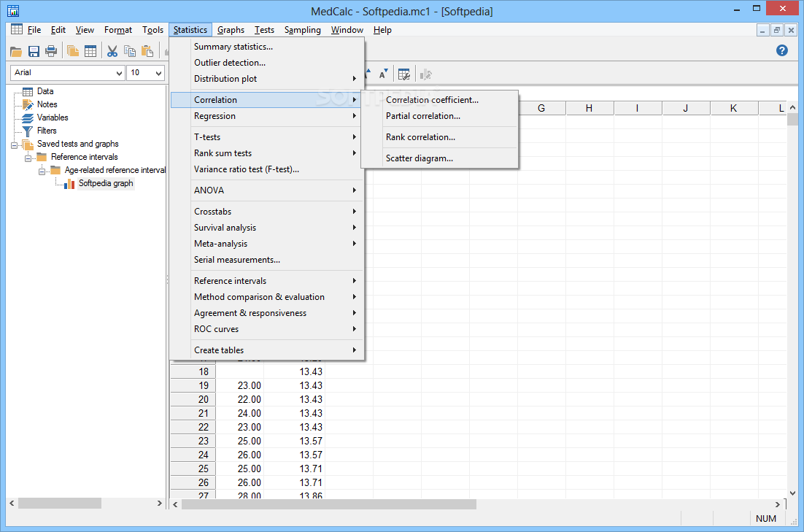Screen dimensions: 804x532
Task: Expand Method comparison & evaluation submenu
Action: (267, 297)
